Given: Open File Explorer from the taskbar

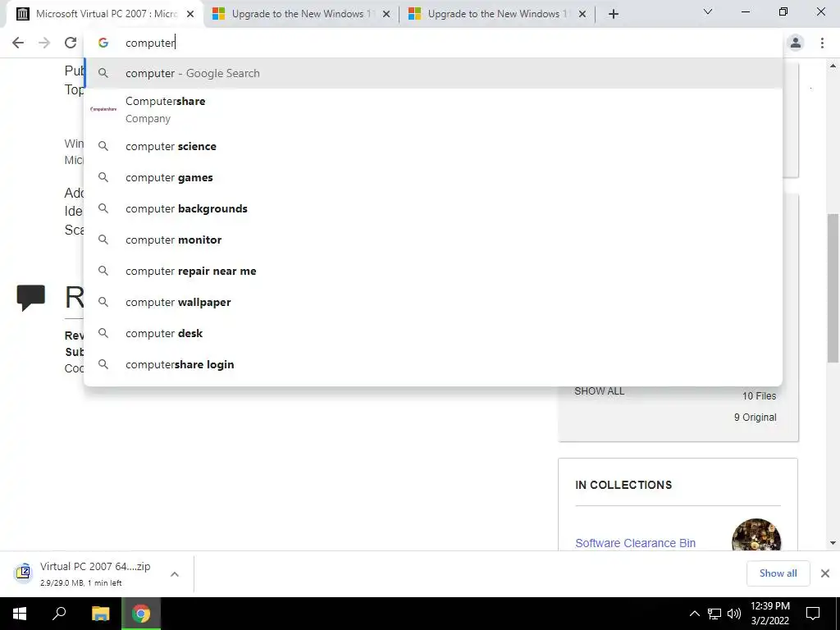Looking at the screenshot, I should [x=100, y=614].
